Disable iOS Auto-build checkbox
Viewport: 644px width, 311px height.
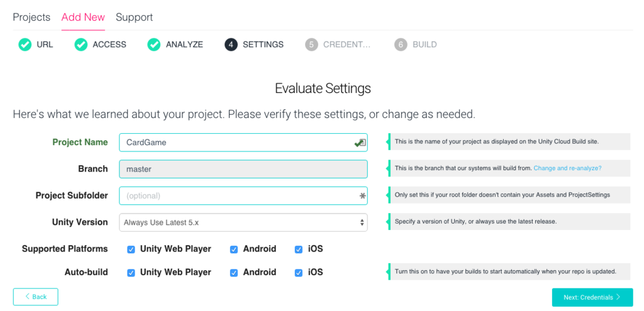pos(299,273)
